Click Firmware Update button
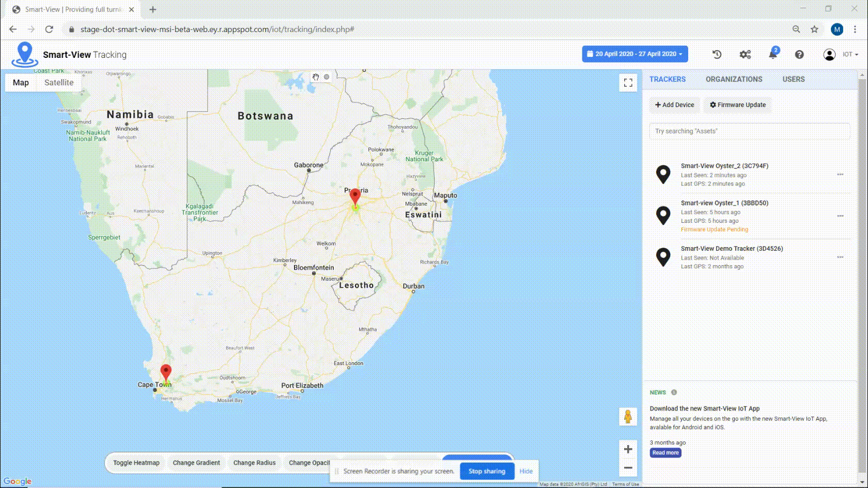 [x=737, y=105]
